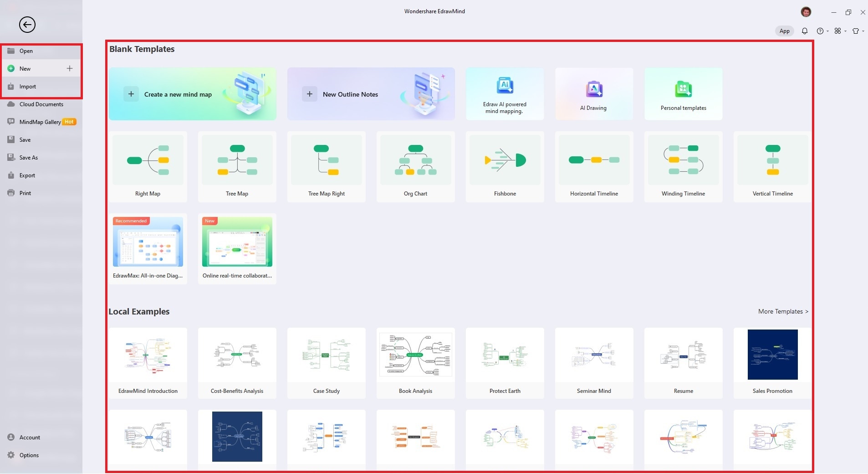Expand the apps grid dropdown arrow
Screen dimensions: 868x474
[x=845, y=31]
